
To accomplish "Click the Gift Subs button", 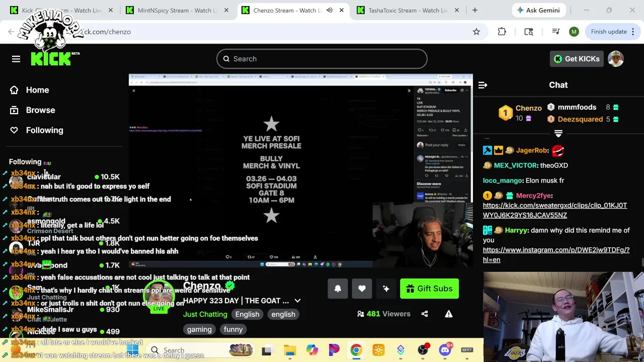I will pos(429,289).
